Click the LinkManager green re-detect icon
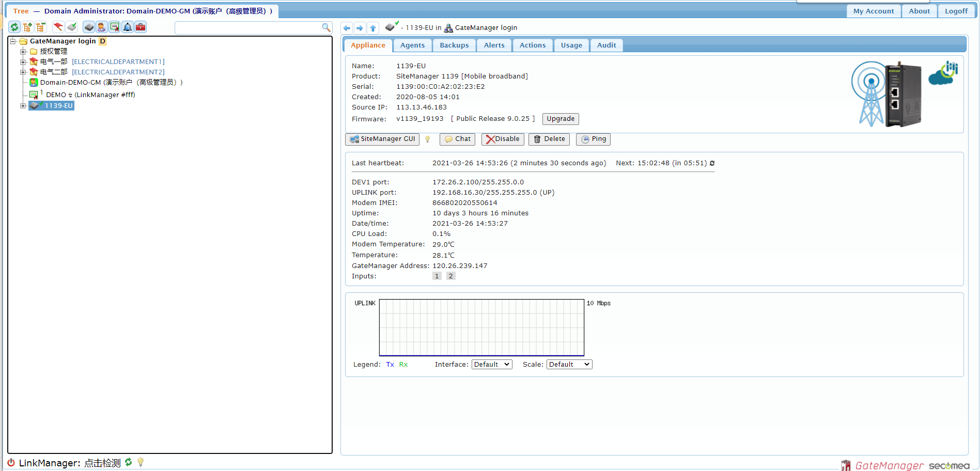Screen dimensions: 980x471 (128, 462)
